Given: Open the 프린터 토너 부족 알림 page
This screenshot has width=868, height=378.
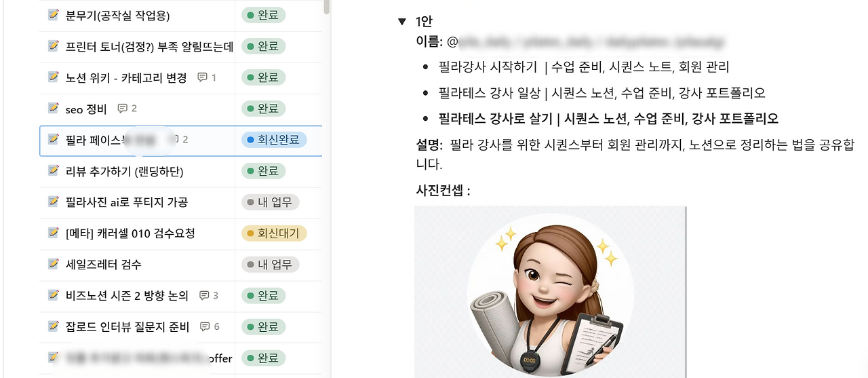Looking at the screenshot, I should [149, 47].
